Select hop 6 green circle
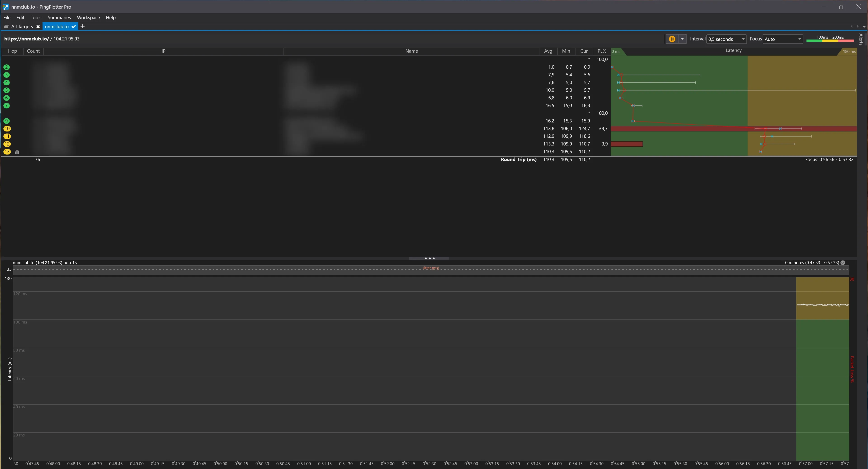Image resolution: width=868 pixels, height=469 pixels. (x=6, y=98)
